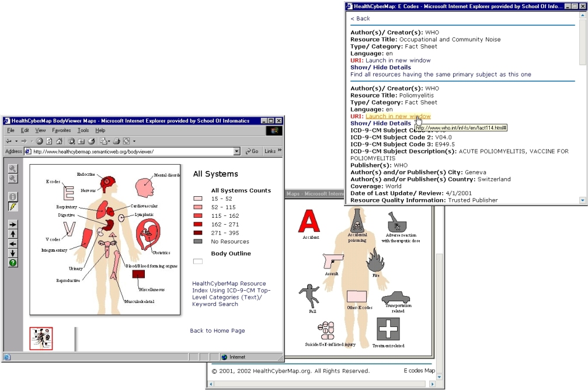The image size is (588, 390).
Task: Click the 271 - 395 dark red legend swatch
Action: [x=198, y=233]
